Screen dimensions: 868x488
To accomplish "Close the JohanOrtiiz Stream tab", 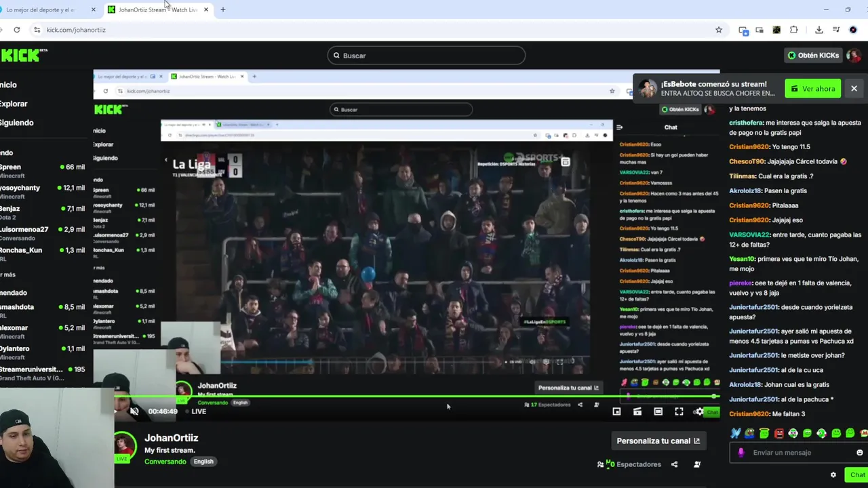I will point(205,9).
